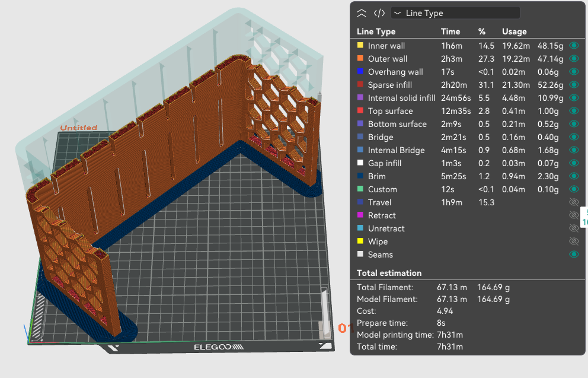Click the Total Filament 67.13 m value

click(452, 287)
